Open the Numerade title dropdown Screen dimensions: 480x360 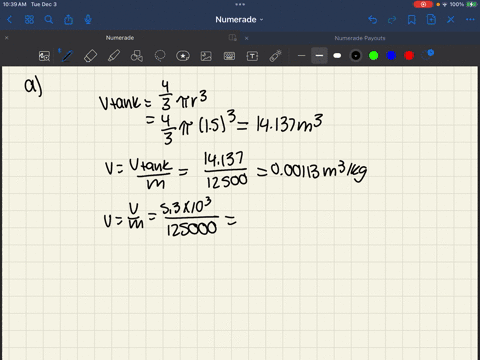239,20
